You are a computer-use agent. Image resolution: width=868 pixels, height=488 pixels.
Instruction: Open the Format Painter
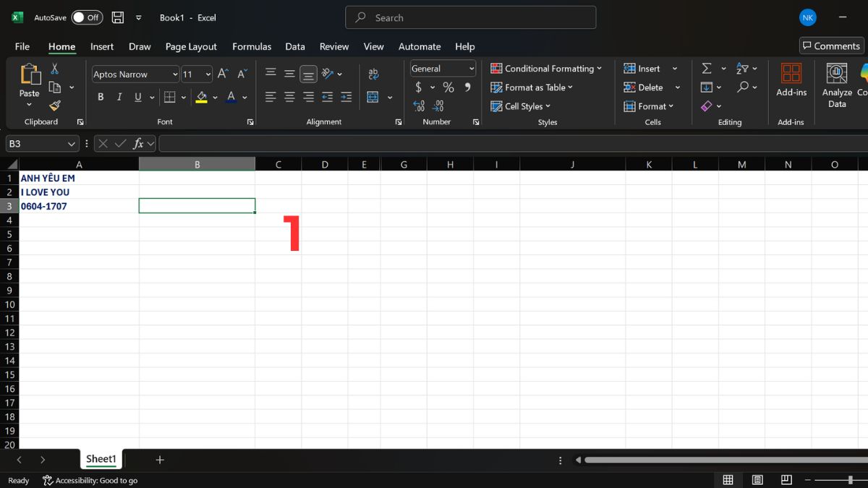click(56, 106)
